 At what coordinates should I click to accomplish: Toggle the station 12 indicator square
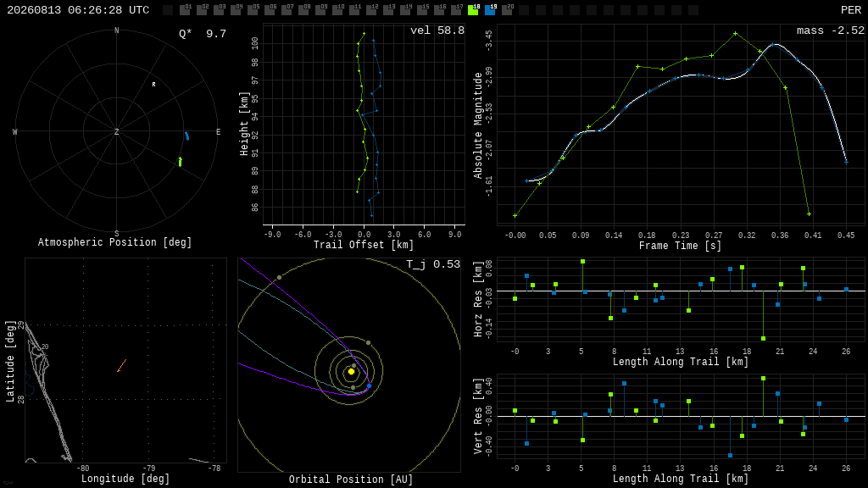click(371, 10)
